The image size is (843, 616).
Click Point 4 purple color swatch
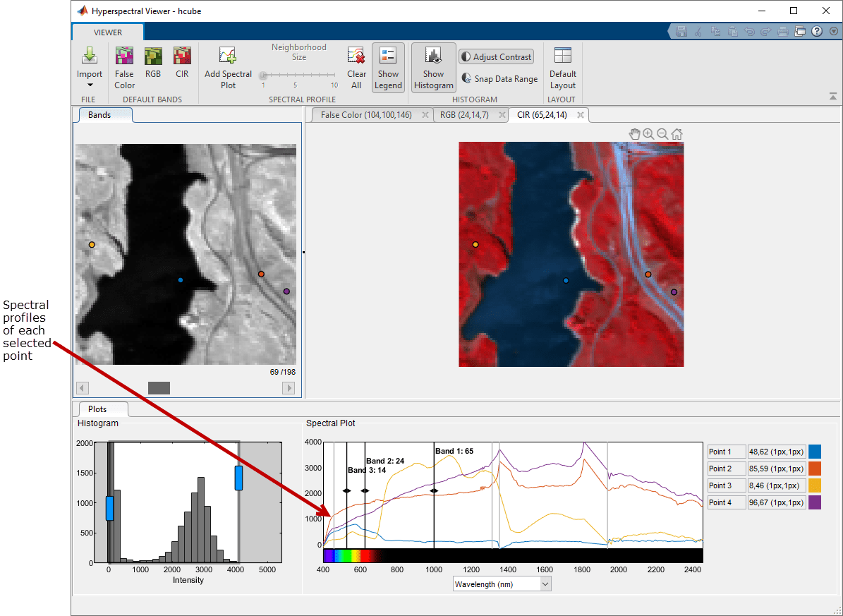pyautogui.click(x=815, y=502)
